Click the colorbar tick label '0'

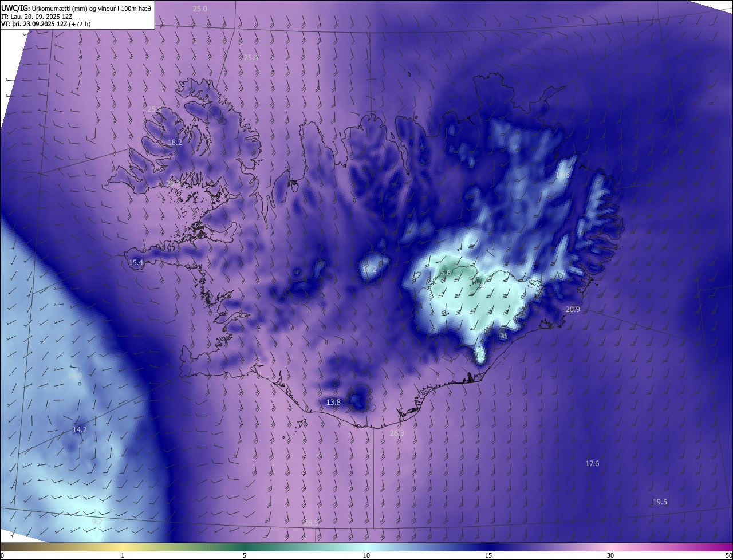click(x=2, y=556)
